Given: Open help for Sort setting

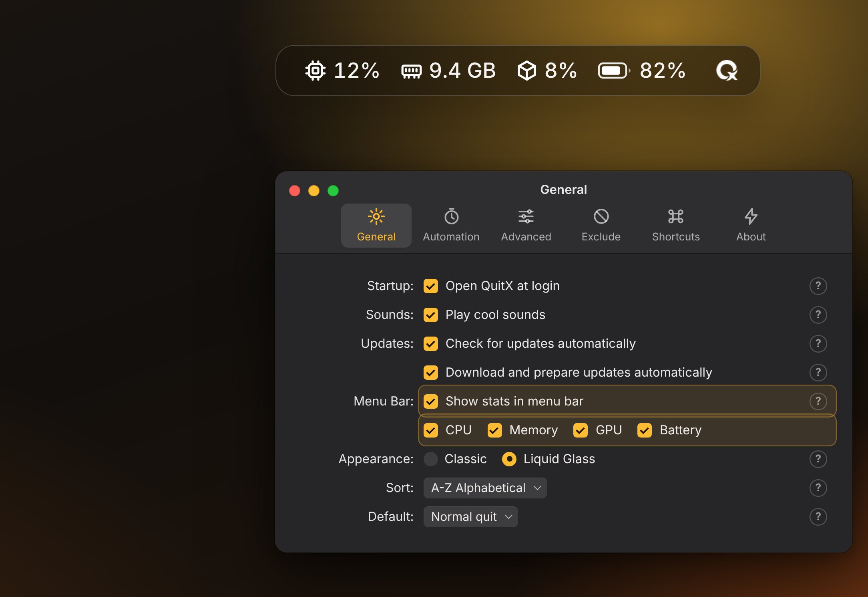Looking at the screenshot, I should pos(818,488).
